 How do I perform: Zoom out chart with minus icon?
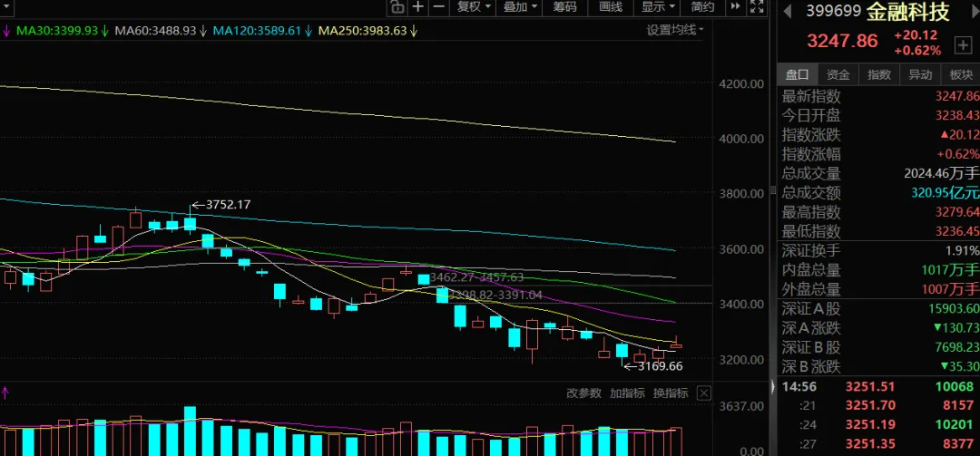pyautogui.click(x=439, y=7)
